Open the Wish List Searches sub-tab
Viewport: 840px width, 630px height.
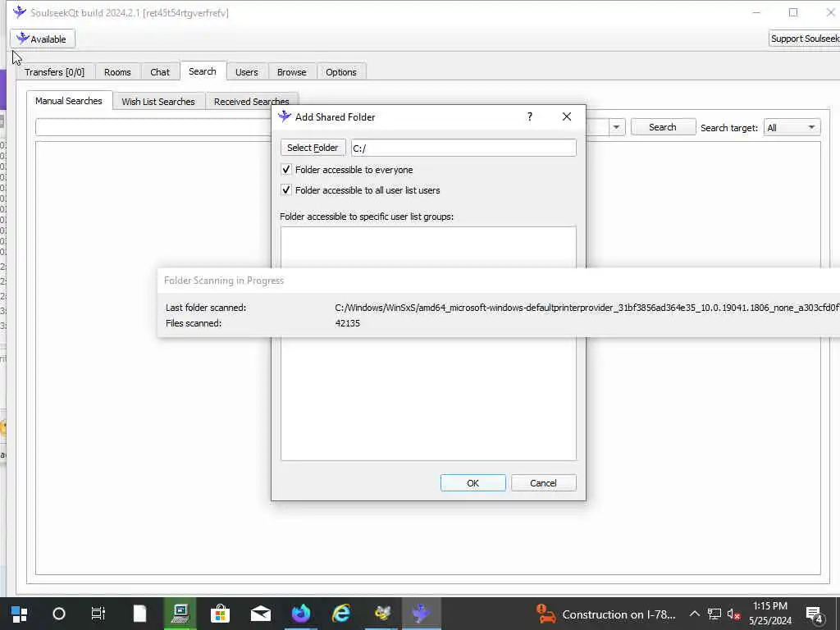[x=158, y=101]
